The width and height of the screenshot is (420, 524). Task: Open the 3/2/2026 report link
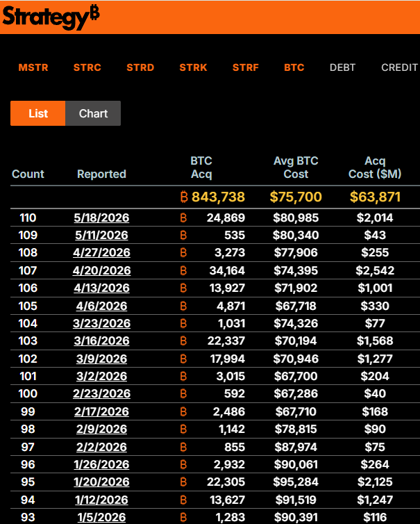101,376
